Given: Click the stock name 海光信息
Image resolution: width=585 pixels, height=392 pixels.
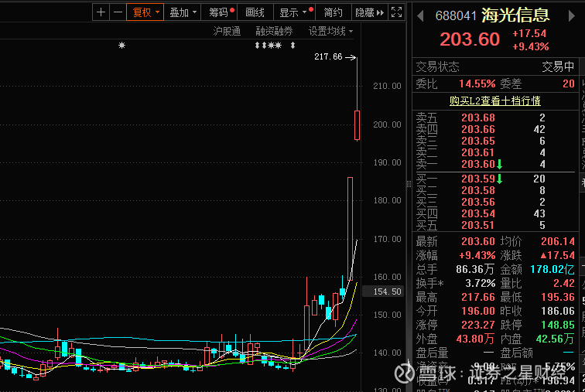Looking at the screenshot, I should (x=515, y=15).
